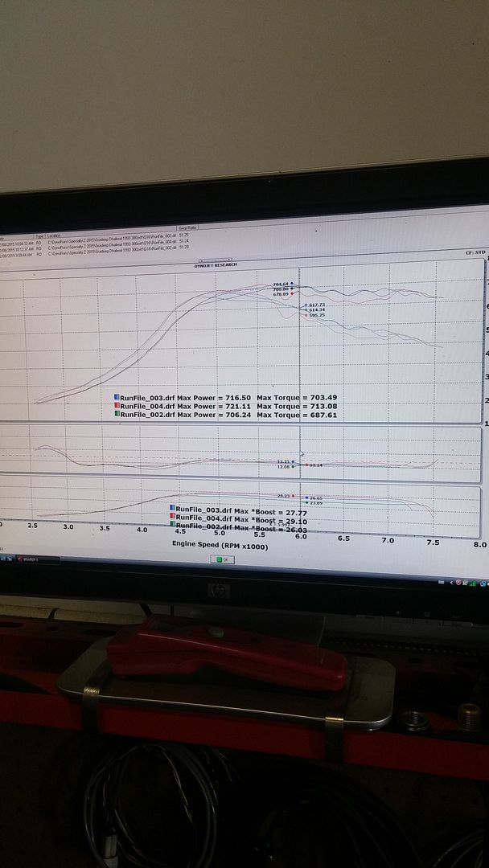Click the red marker at 670.89 on cursor

(292, 295)
